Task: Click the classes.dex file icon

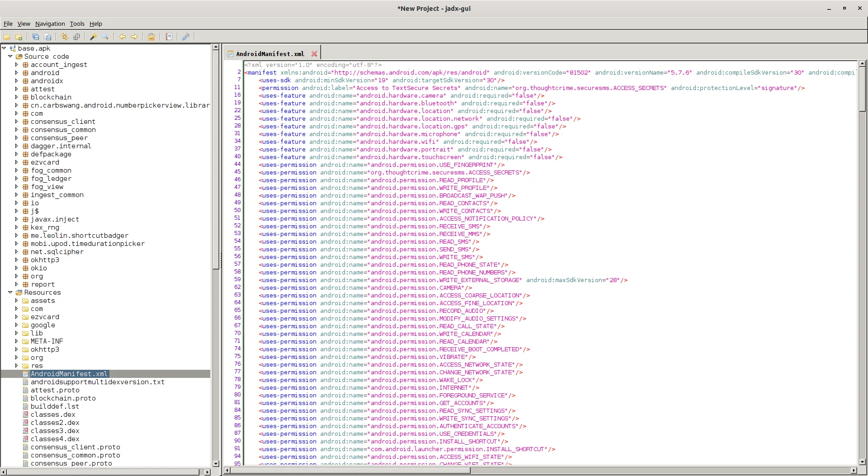Action: [x=26, y=415]
